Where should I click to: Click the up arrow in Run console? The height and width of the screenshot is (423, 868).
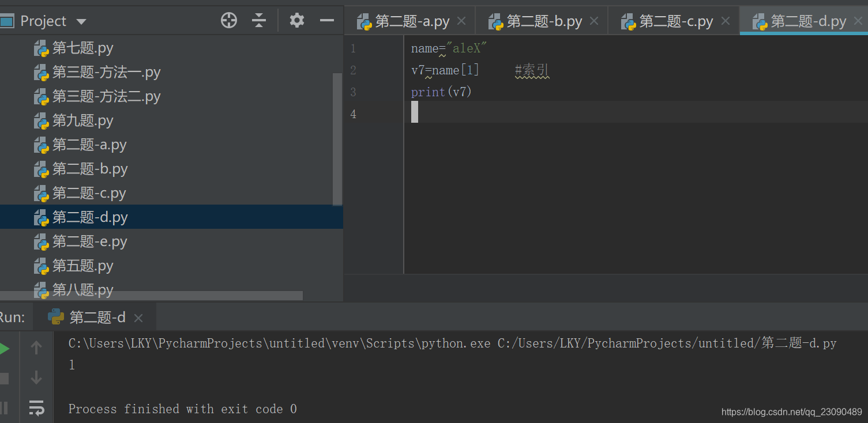36,348
